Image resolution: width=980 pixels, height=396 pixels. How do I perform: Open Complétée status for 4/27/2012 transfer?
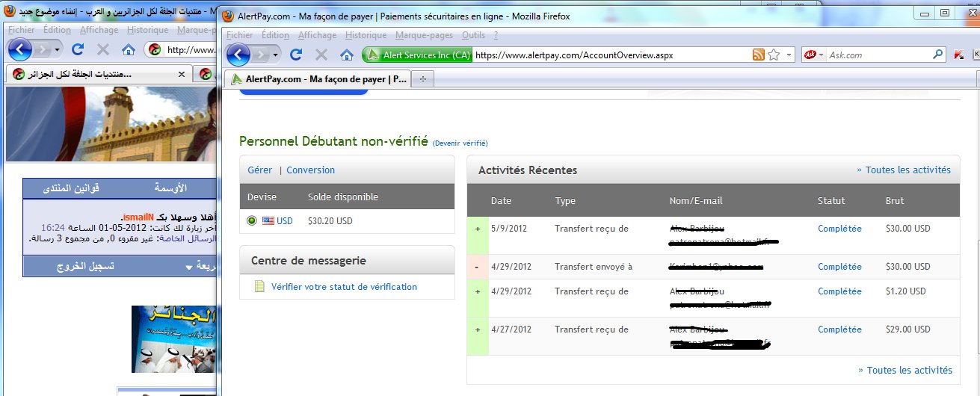point(839,330)
